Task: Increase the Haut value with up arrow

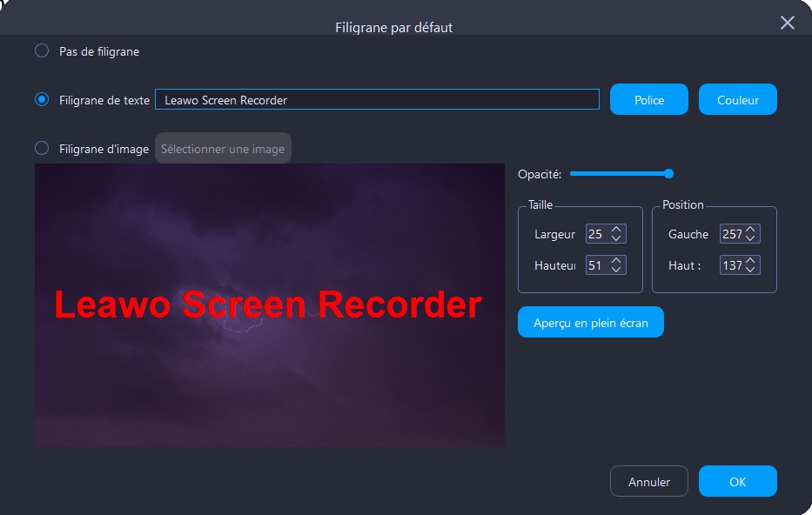Action: point(750,260)
